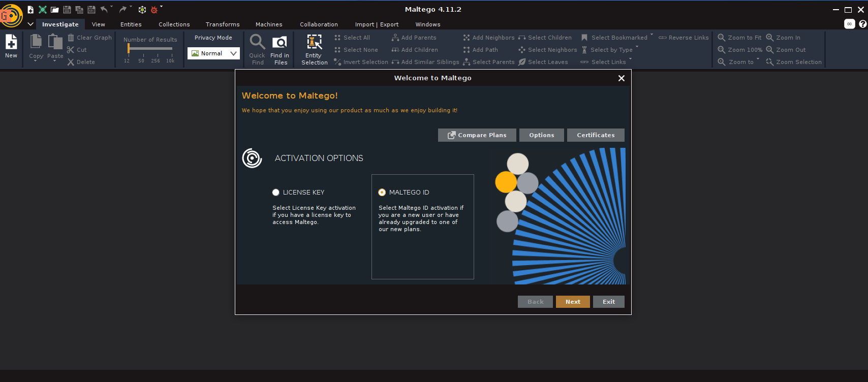Click Zoom to Fit

(x=739, y=38)
